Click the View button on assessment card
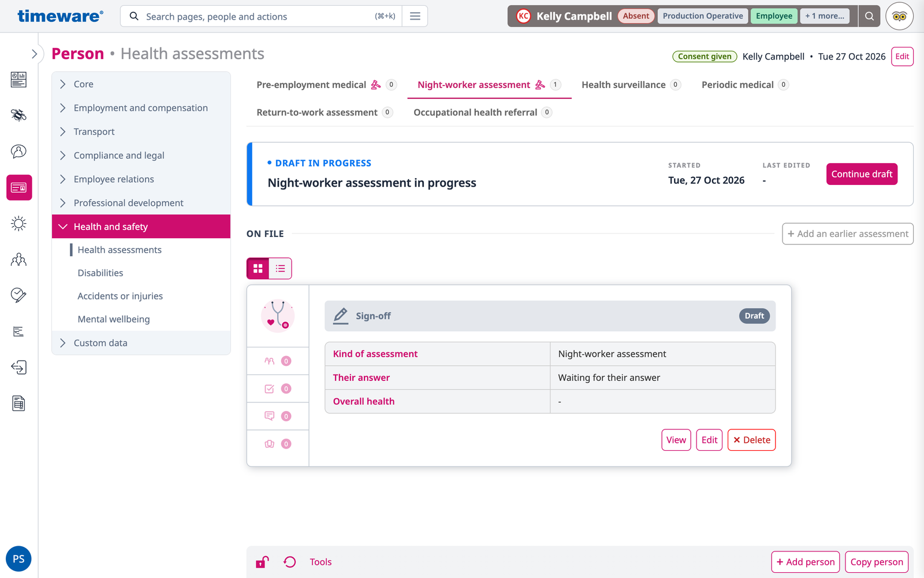This screenshot has width=924, height=578. [676, 440]
